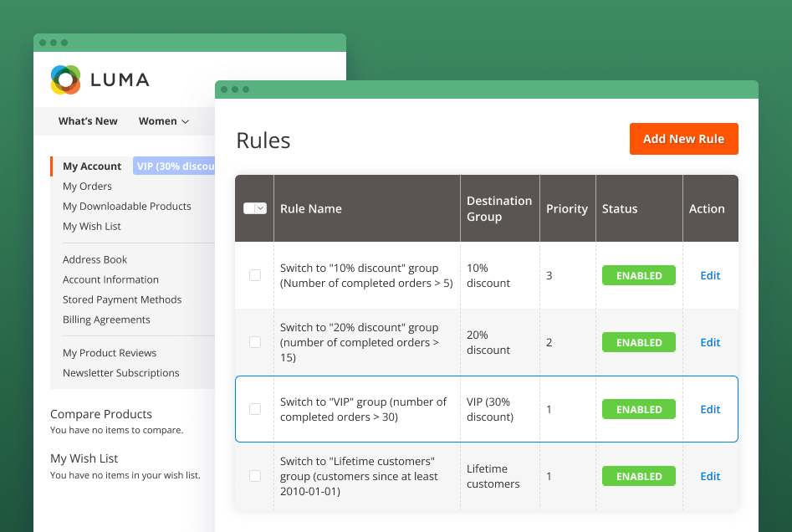Click the orange VIP 30% discount badge
792x532 pixels.
coord(176,166)
